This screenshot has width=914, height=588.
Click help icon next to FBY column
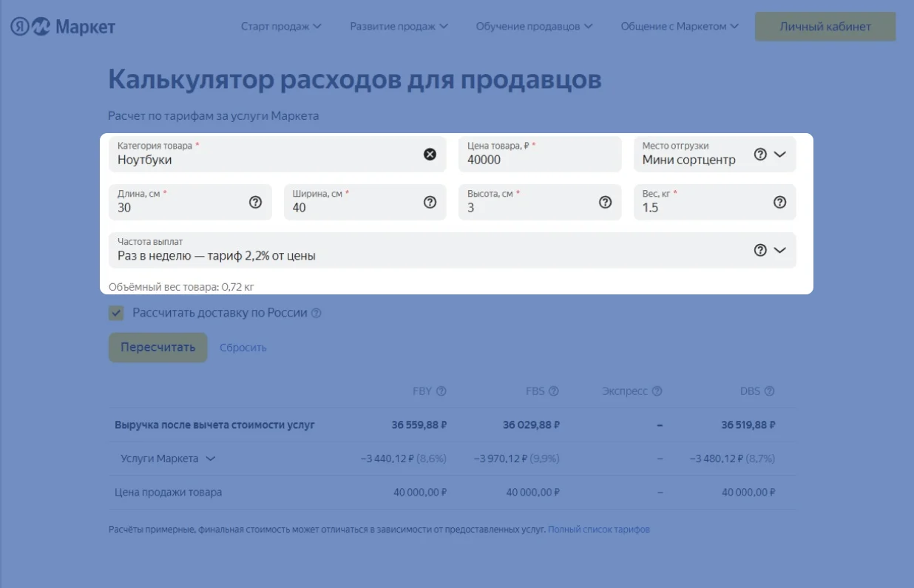coord(441,391)
